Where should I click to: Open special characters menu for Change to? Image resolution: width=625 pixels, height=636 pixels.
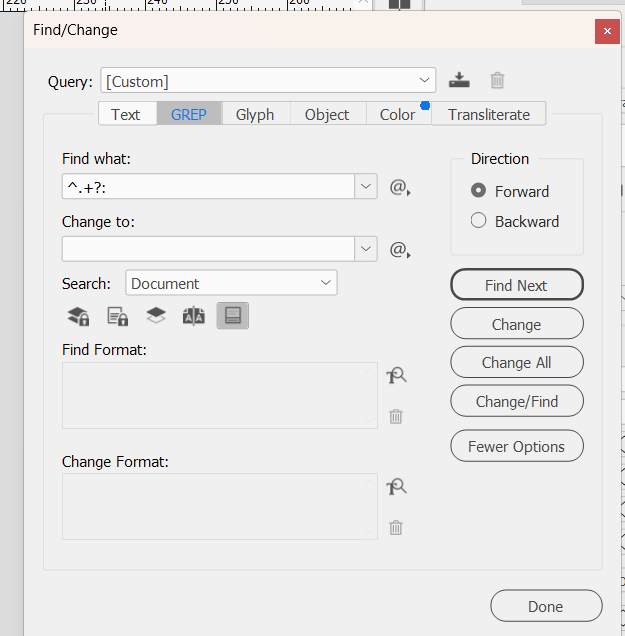(x=400, y=250)
